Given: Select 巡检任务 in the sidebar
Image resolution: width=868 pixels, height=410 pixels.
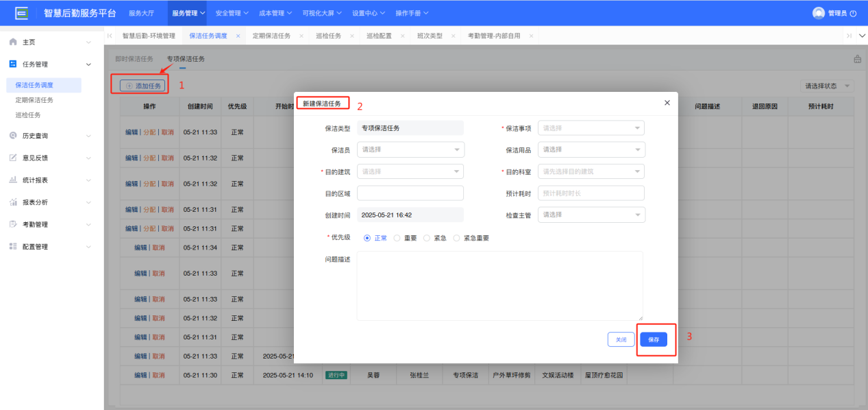Looking at the screenshot, I should pos(28,115).
